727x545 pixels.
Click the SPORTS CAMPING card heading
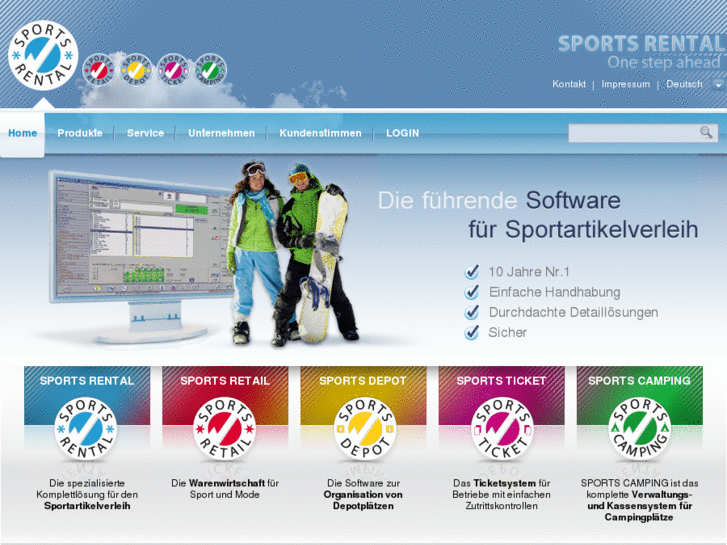[639, 381]
